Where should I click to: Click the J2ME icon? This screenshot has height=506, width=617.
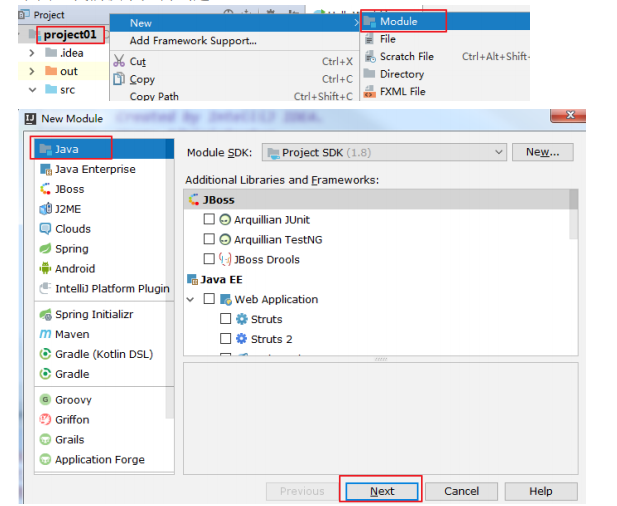pyautogui.click(x=46, y=209)
